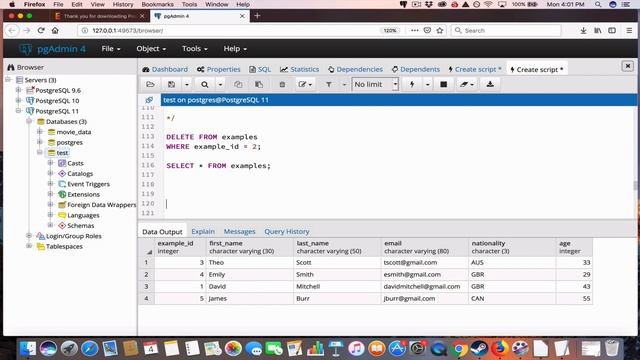The width and height of the screenshot is (640, 360).
Task: Click the Find magnifier toolbar icon
Action: click(x=204, y=84)
